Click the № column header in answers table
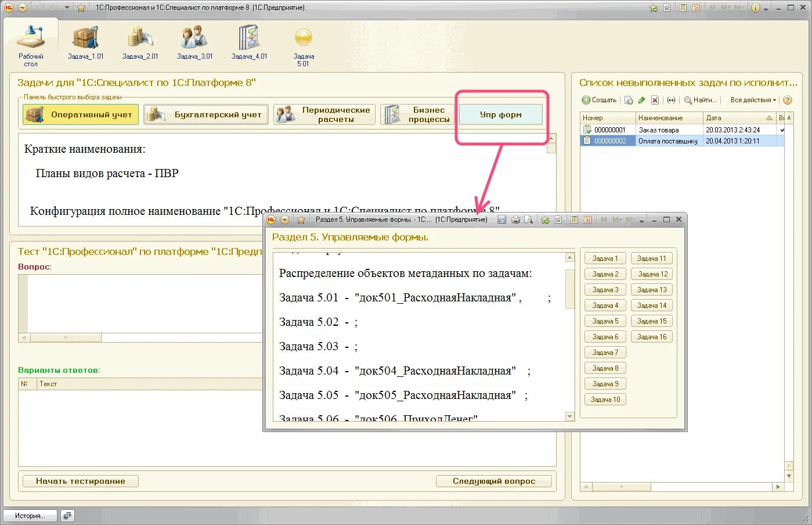 coord(27,383)
